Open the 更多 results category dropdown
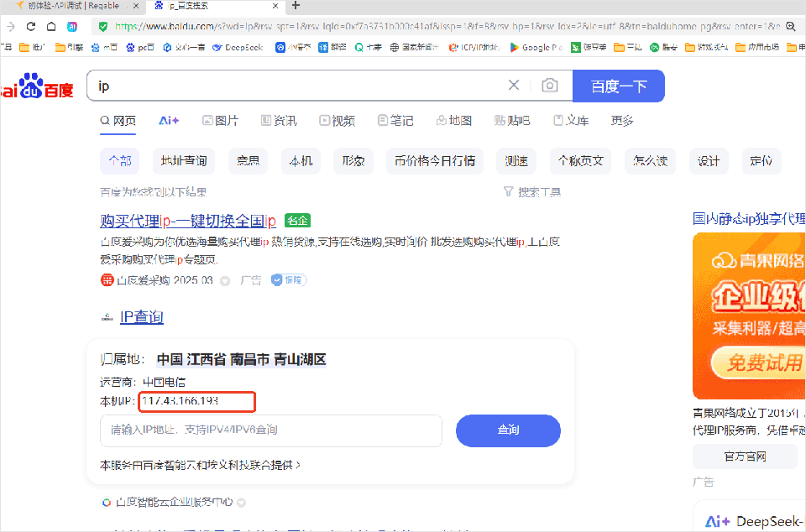Screen dimensions: 806x532 pos(621,120)
